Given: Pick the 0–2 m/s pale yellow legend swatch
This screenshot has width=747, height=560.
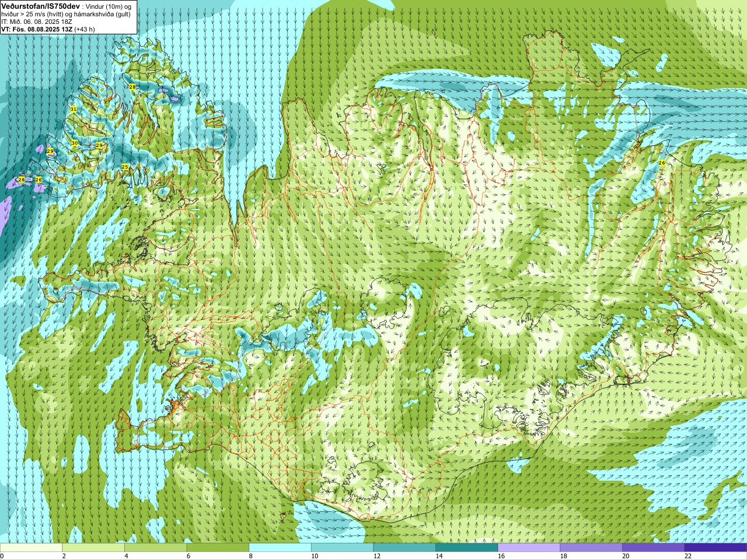Looking at the screenshot, I should tap(31, 548).
